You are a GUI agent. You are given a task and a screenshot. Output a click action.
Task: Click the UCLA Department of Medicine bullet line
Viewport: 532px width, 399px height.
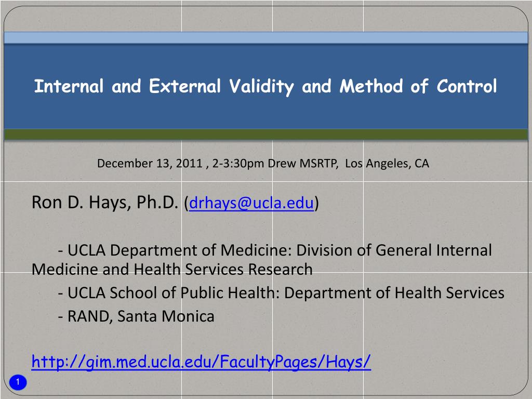(275, 250)
